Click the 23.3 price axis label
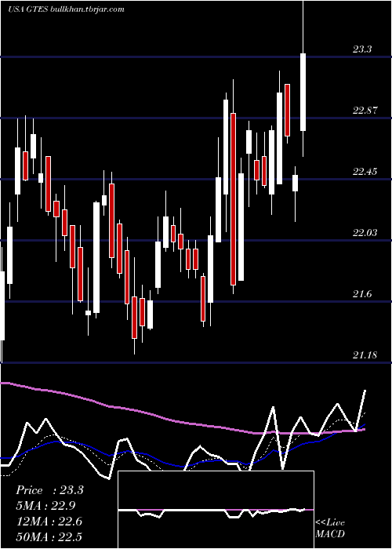392x549 pixels. [362, 49]
